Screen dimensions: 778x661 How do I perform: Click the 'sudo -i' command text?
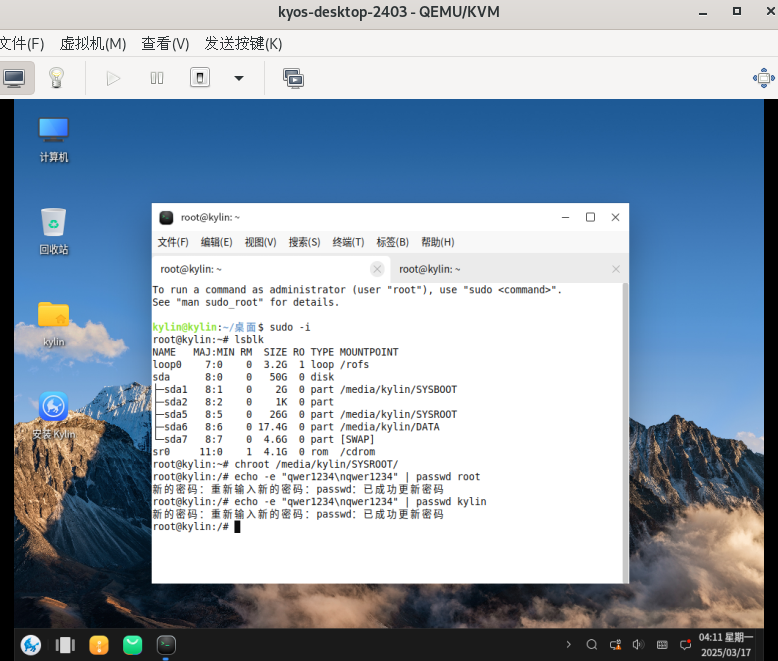click(x=290, y=328)
